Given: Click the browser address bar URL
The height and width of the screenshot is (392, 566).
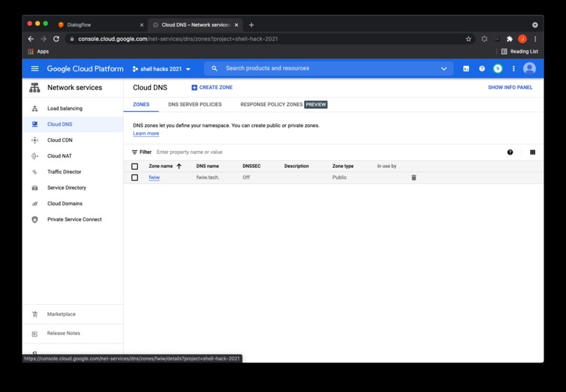Looking at the screenshot, I should (x=178, y=39).
